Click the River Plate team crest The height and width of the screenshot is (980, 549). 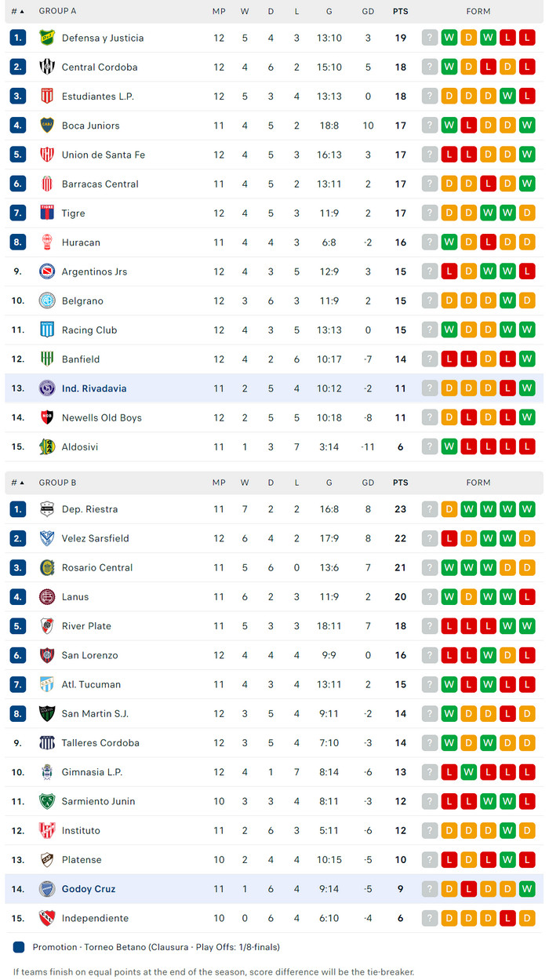[47, 626]
